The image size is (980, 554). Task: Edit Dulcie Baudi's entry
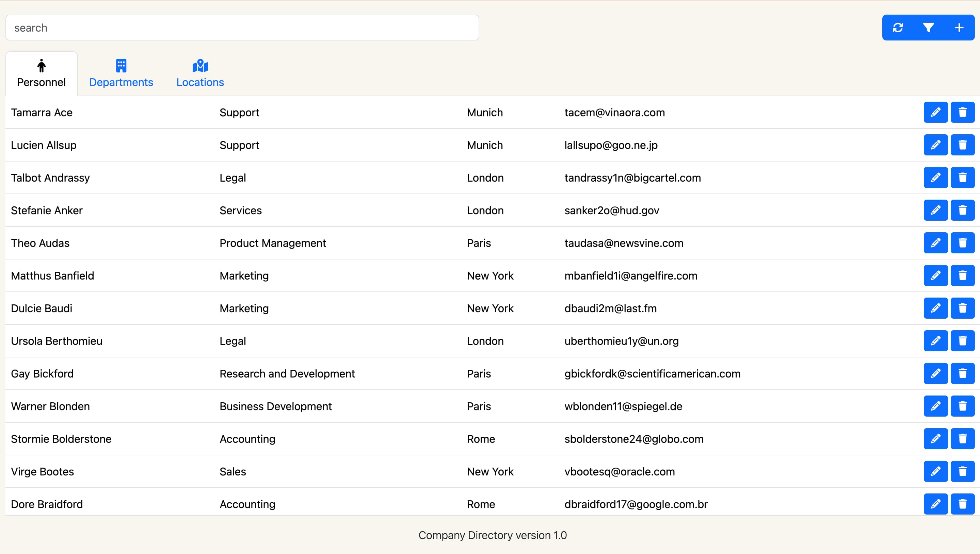point(935,308)
